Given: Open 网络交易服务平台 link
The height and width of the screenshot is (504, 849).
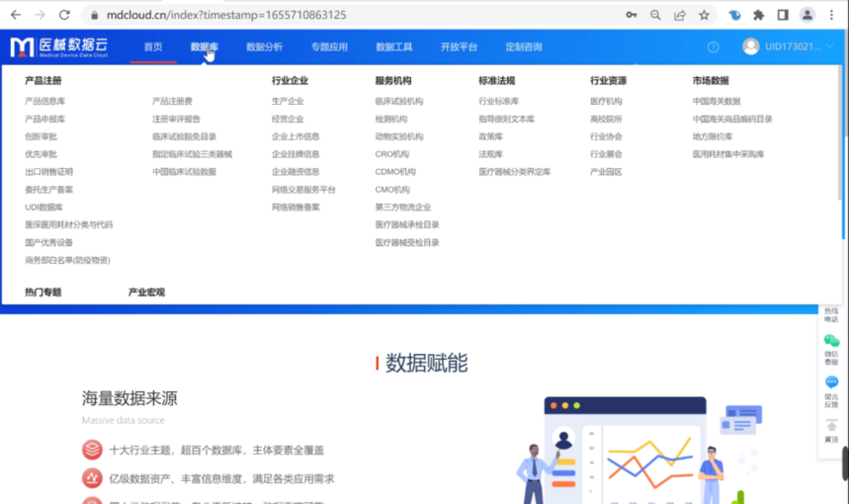Looking at the screenshot, I should click(303, 190).
